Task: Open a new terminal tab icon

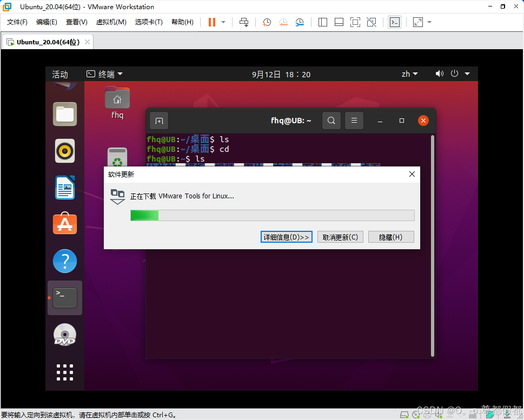Action: pyautogui.click(x=159, y=121)
